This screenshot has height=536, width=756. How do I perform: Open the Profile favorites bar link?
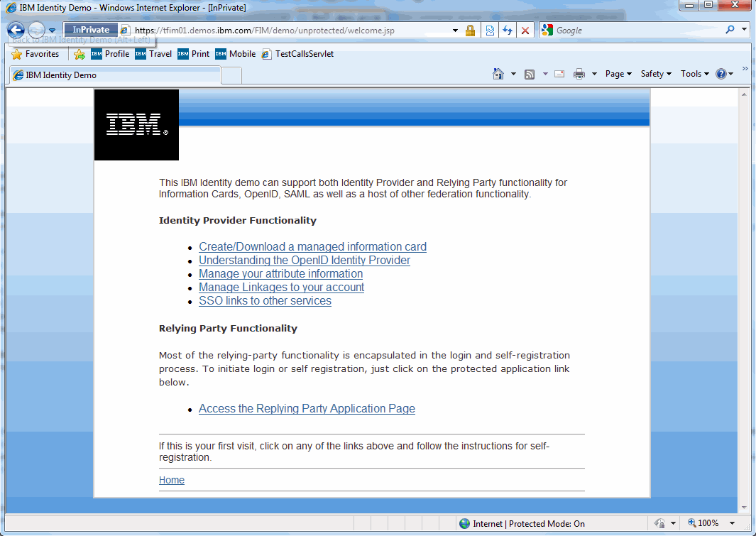[x=111, y=54]
